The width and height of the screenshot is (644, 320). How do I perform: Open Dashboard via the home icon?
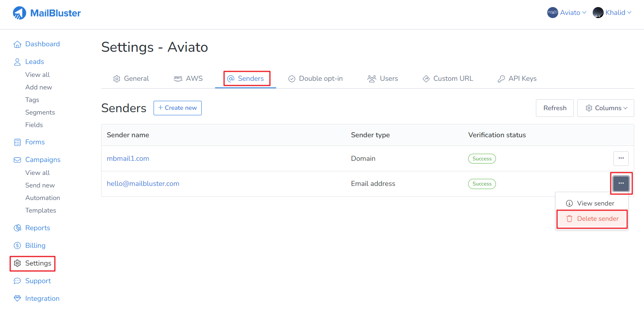click(17, 44)
